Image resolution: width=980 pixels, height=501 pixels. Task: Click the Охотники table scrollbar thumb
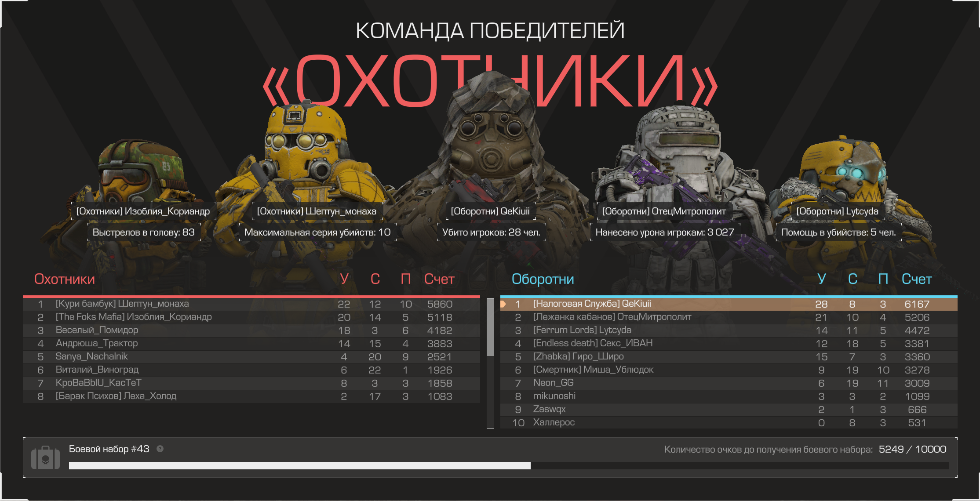pyautogui.click(x=490, y=327)
